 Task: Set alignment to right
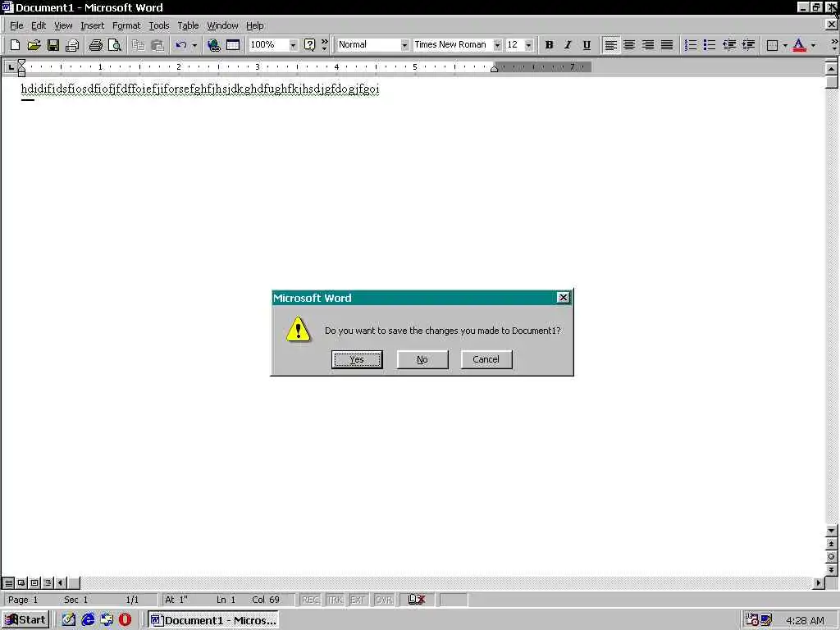click(x=648, y=45)
